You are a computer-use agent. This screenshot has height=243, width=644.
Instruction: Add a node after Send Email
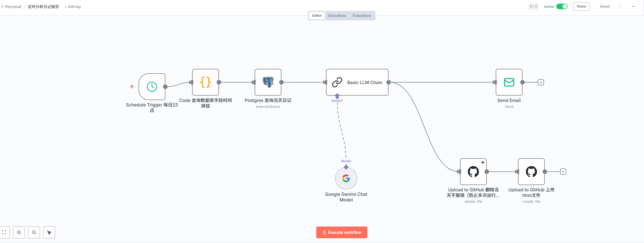pos(541,82)
